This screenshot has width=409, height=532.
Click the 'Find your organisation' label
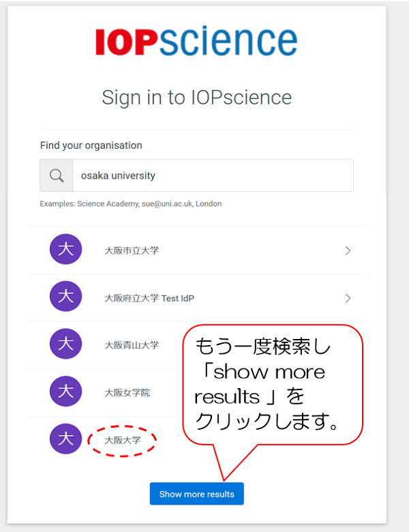pyautogui.click(x=91, y=145)
